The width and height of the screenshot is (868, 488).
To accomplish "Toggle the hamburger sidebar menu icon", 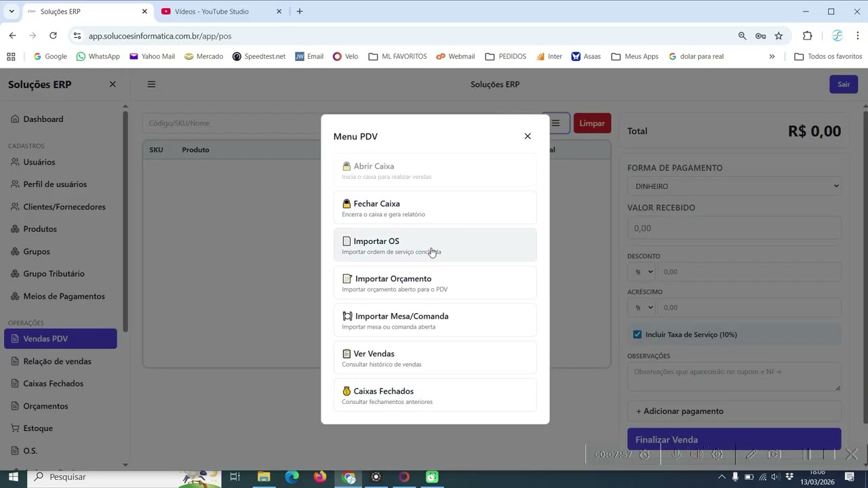I will click(x=151, y=84).
